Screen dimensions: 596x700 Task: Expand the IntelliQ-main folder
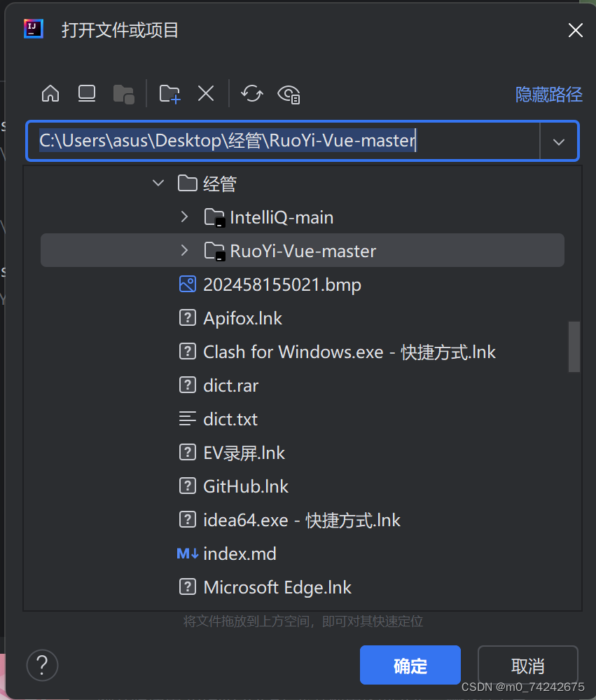click(x=185, y=217)
